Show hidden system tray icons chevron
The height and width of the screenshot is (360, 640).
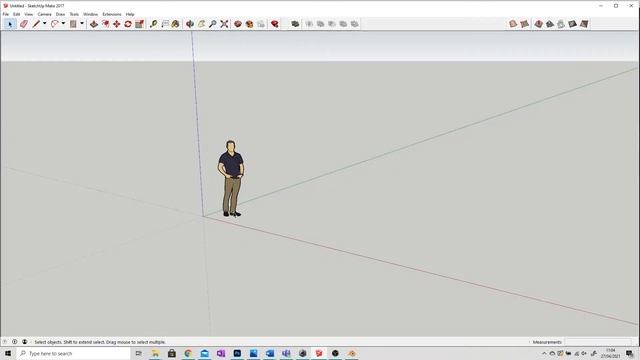544,353
